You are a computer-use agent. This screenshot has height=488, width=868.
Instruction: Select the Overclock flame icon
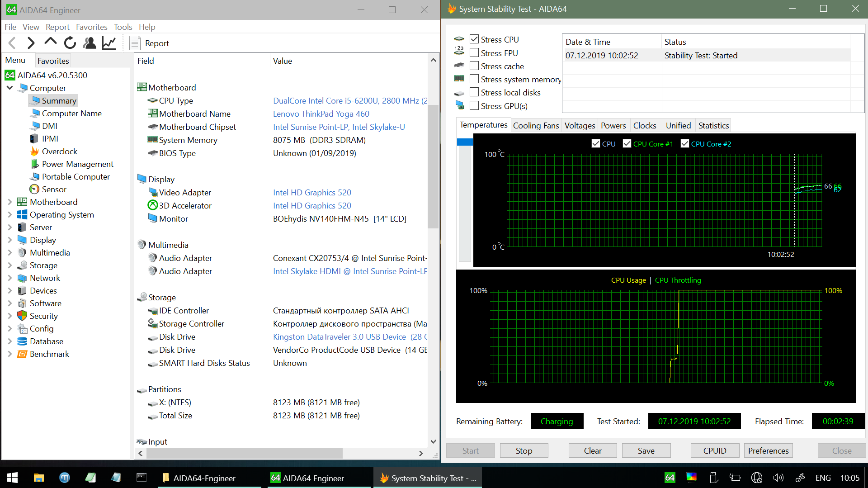34,151
